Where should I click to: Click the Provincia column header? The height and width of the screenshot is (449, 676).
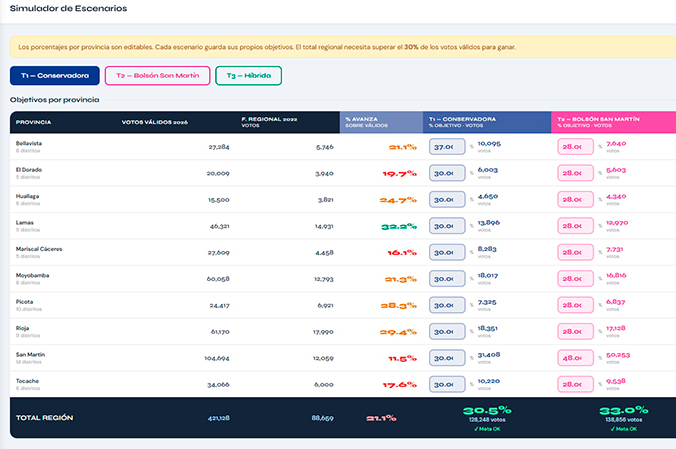pos(34,122)
